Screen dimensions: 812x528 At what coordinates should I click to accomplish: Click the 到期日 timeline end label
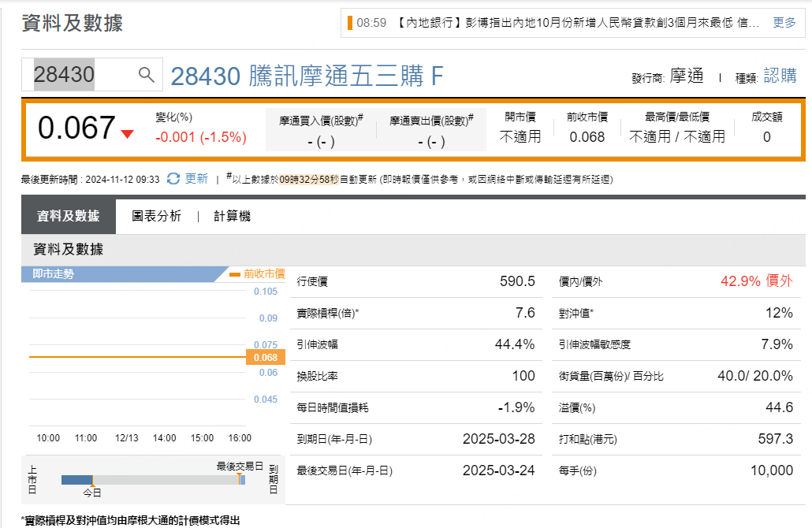274,480
